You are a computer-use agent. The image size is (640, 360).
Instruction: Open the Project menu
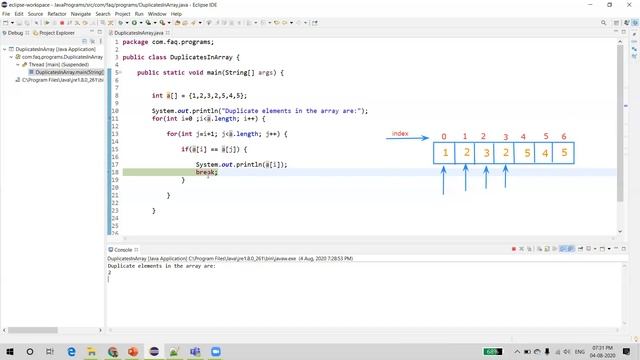pos(122,14)
